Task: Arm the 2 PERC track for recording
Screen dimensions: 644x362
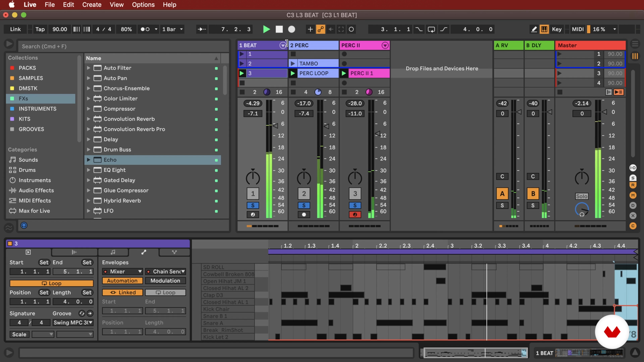Action: point(304,215)
